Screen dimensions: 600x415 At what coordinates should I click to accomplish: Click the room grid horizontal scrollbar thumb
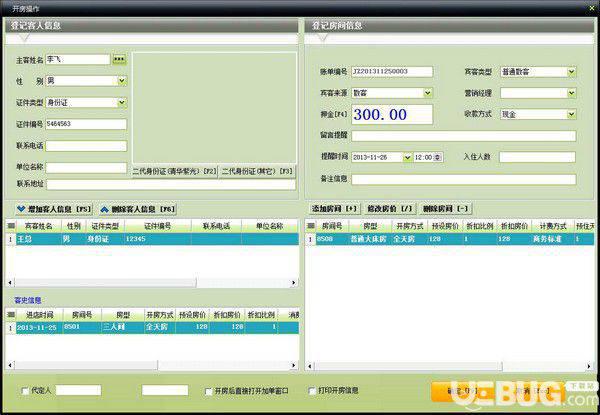[408, 366]
